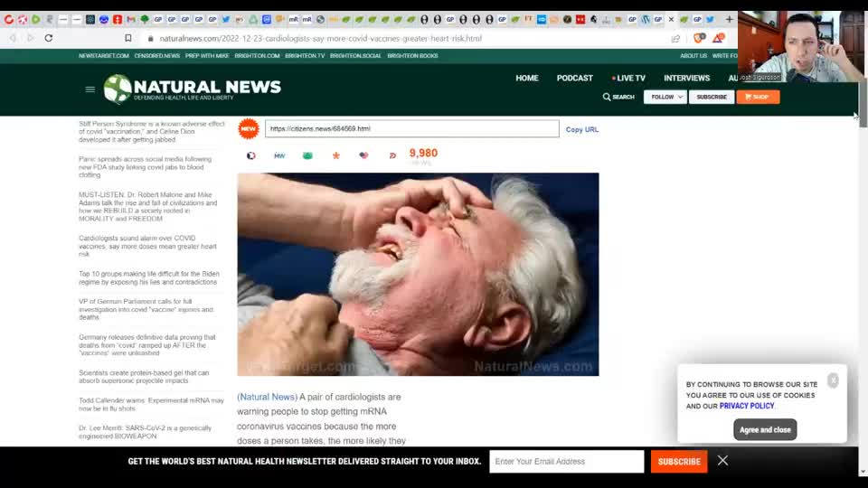Viewport: 868px width, 488px height.
Task: Switch to the Gmail browser tab
Action: click(x=131, y=19)
